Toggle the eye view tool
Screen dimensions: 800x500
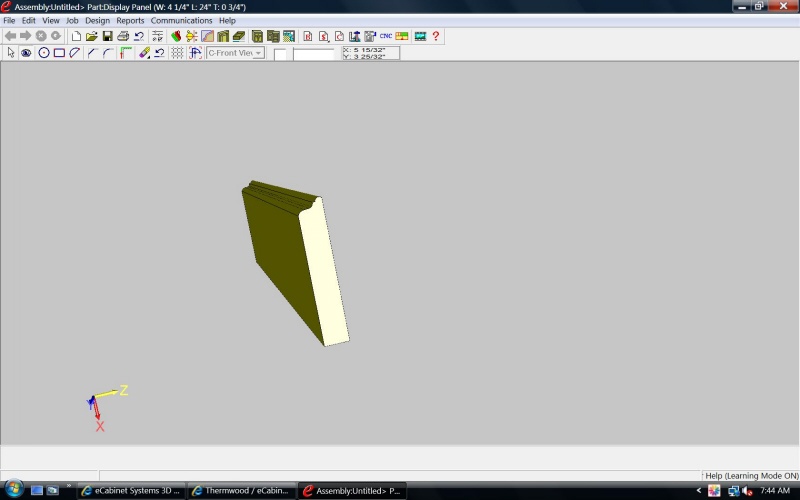coord(26,53)
